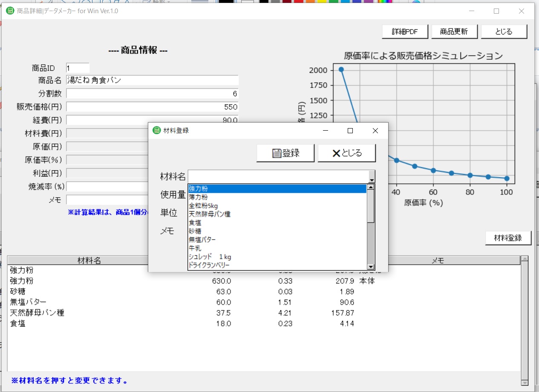This screenshot has width=539, height=392.
Task: Click into the 商品名 input field
Action: [152, 80]
